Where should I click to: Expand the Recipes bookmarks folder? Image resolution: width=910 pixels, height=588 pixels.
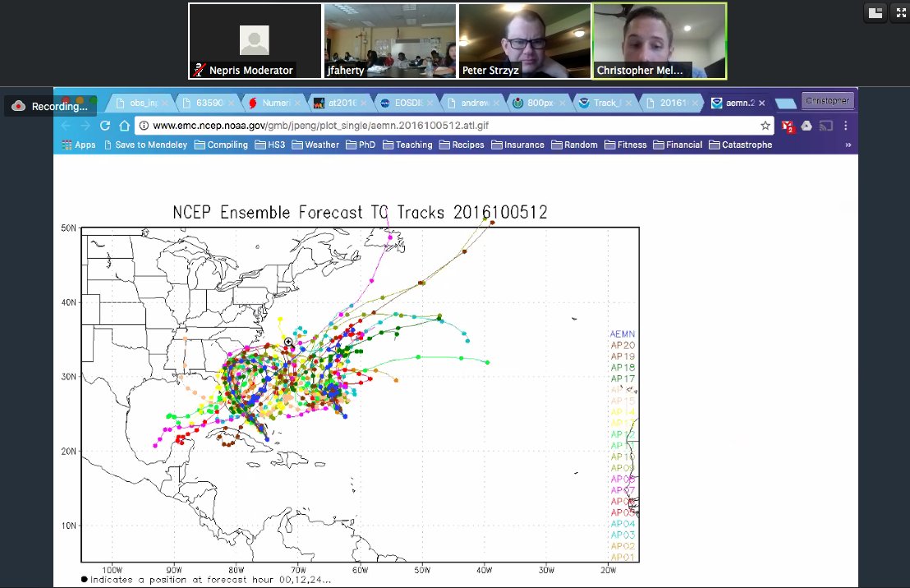[x=462, y=145]
